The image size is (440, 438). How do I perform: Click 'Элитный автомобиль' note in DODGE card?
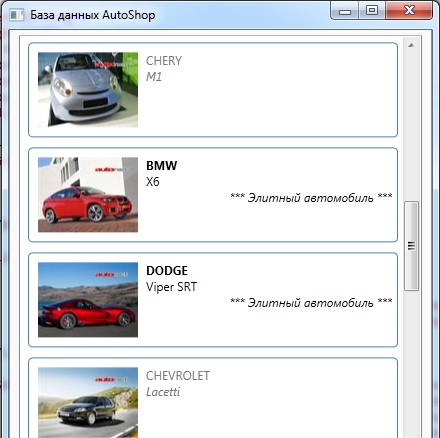pos(311,302)
